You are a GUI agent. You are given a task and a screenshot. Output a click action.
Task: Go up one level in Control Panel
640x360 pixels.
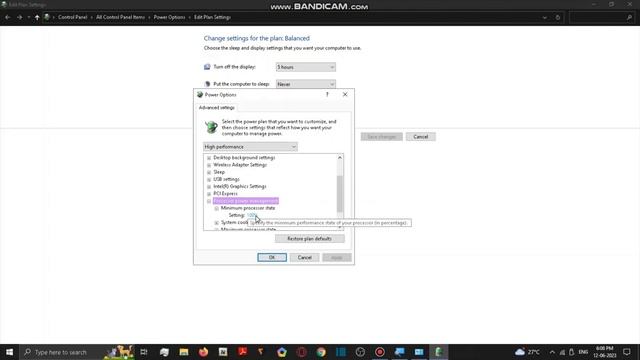point(37,17)
